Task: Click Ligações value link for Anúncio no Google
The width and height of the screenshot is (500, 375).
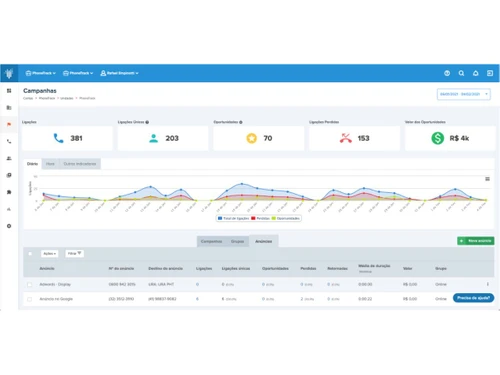Action: 197,299
